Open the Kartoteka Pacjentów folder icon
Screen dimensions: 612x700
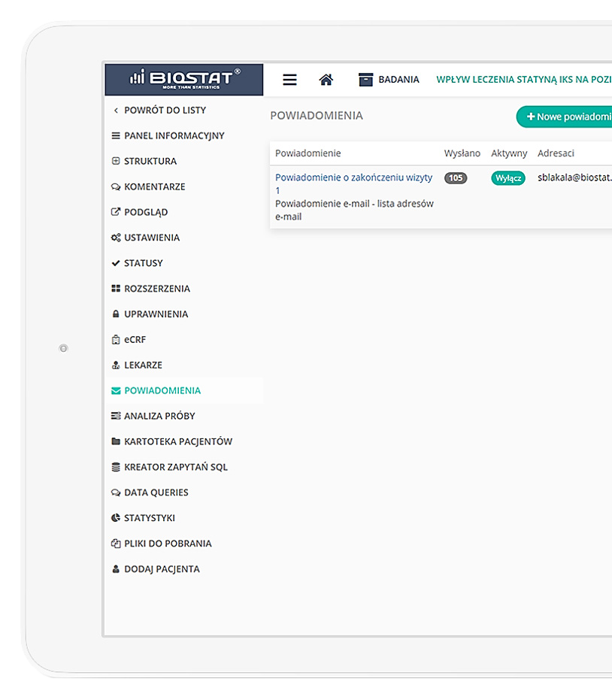pyautogui.click(x=115, y=441)
